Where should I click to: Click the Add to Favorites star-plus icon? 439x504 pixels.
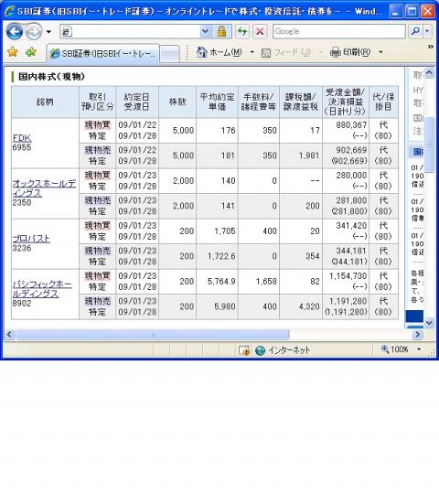(31, 52)
